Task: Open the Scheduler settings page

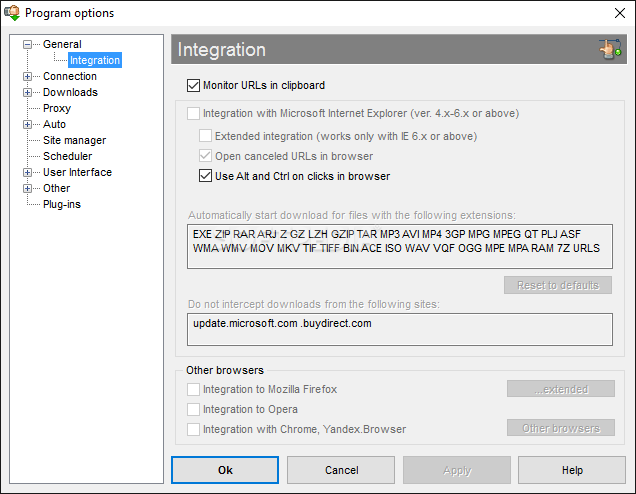Action: coord(67,156)
